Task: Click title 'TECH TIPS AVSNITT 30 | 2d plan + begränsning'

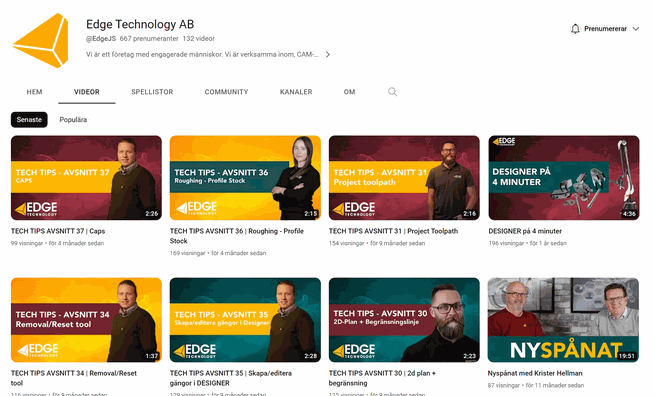Action: (382, 378)
